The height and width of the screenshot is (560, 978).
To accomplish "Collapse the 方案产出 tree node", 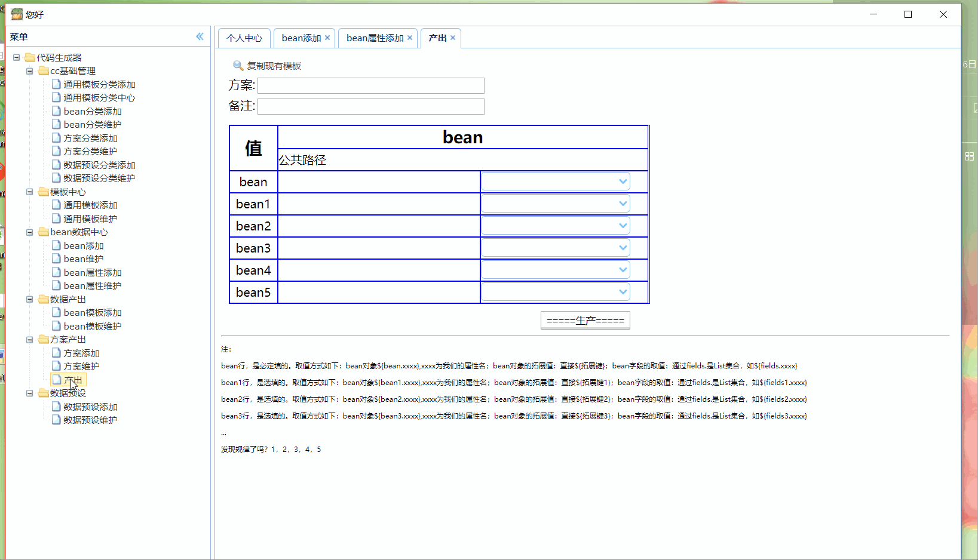I will [x=29, y=339].
